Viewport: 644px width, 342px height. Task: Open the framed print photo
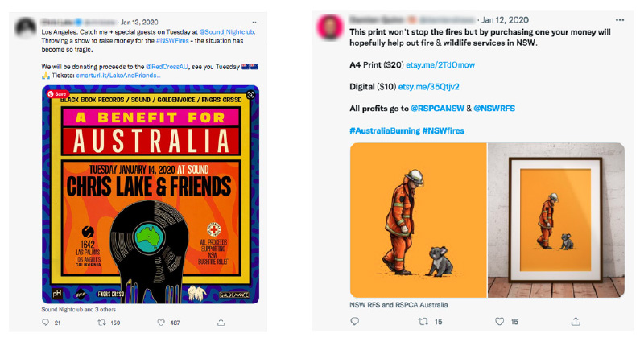click(555, 220)
